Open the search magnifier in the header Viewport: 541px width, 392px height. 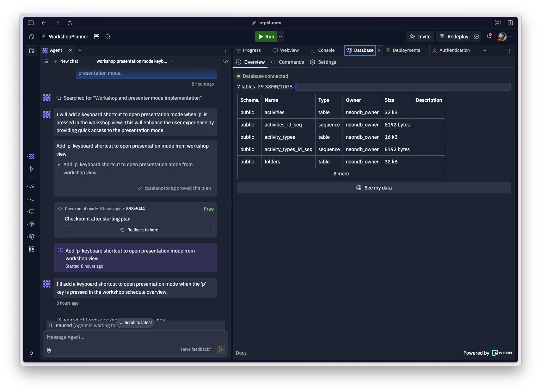pyautogui.click(x=108, y=37)
